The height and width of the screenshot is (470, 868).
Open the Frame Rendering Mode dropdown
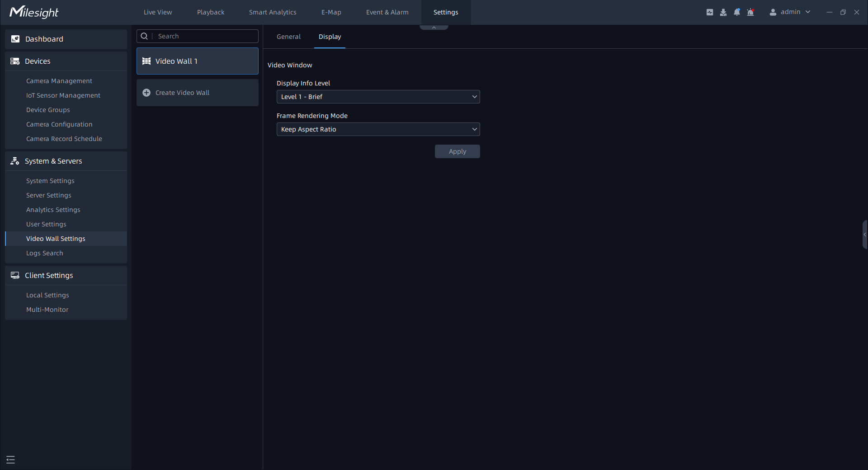378,129
